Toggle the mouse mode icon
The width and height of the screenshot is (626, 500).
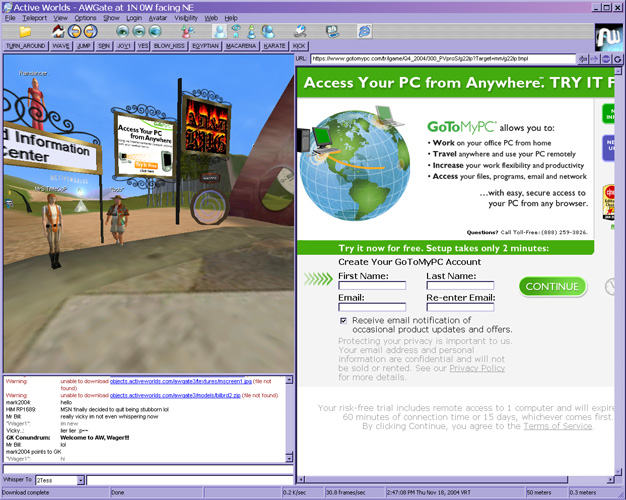[x=300, y=31]
